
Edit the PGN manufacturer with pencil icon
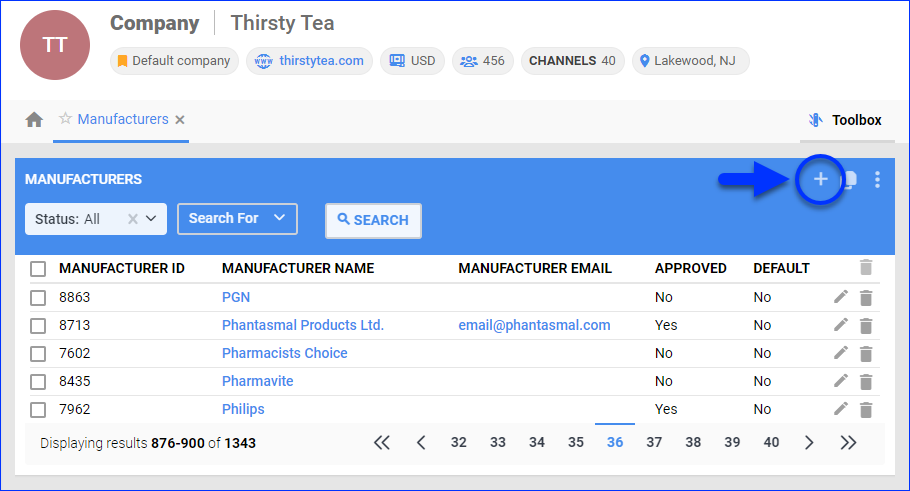pyautogui.click(x=841, y=297)
